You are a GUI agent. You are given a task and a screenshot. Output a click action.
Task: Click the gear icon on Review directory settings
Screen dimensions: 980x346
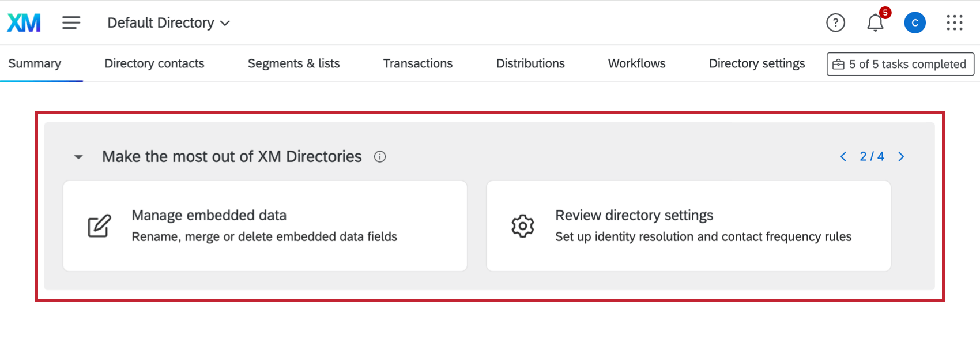(523, 226)
